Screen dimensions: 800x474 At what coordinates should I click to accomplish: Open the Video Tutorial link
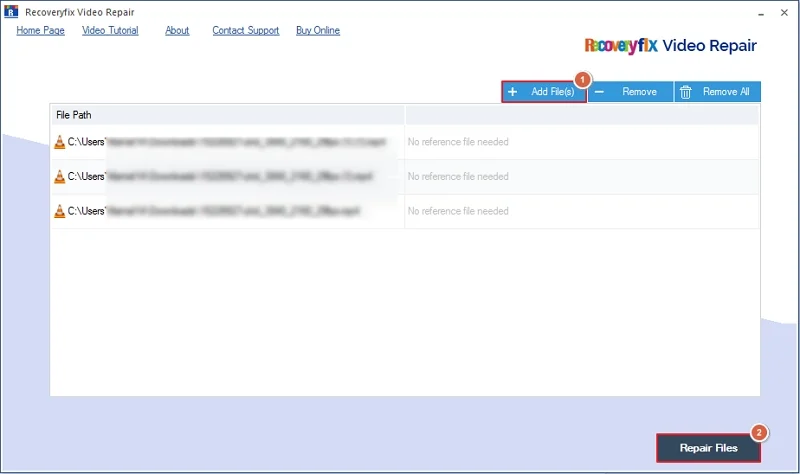coord(110,31)
